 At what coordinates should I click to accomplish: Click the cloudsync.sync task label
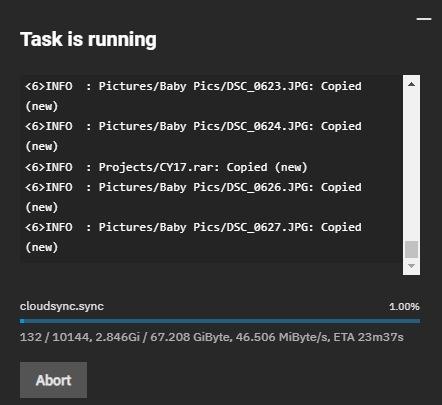tap(62, 306)
